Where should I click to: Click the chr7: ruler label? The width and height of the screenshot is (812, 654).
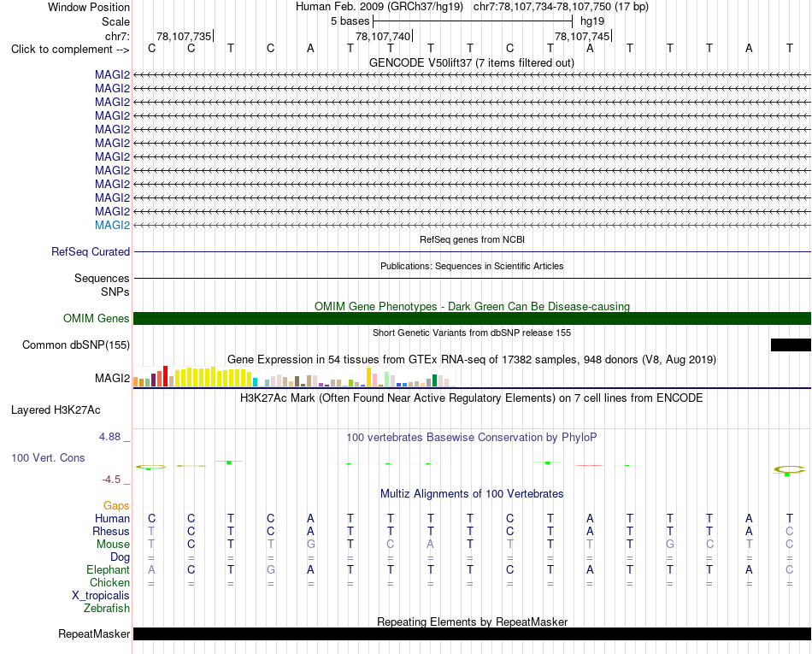(x=118, y=36)
